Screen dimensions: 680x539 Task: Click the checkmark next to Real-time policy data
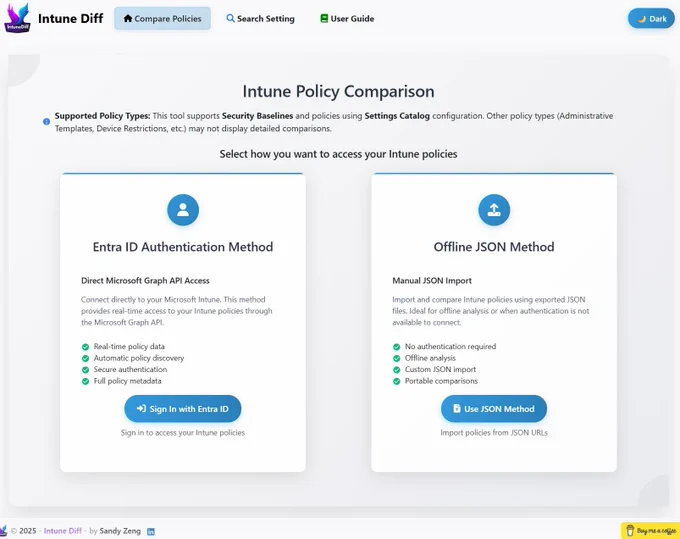pos(85,346)
